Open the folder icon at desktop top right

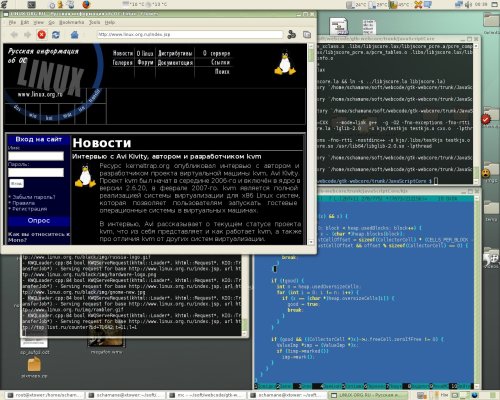pos(492,21)
